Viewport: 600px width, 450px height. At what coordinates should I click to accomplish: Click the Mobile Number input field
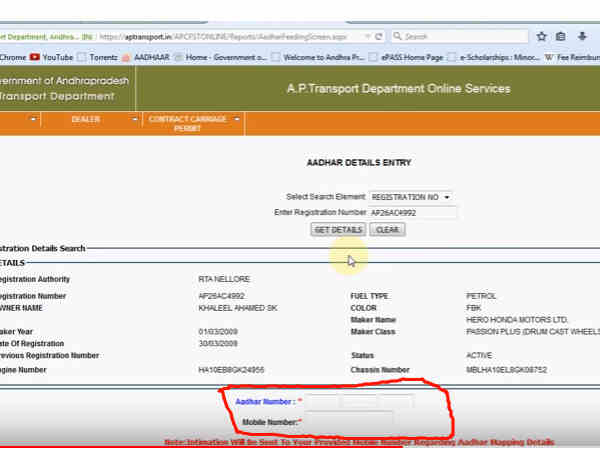348,421
